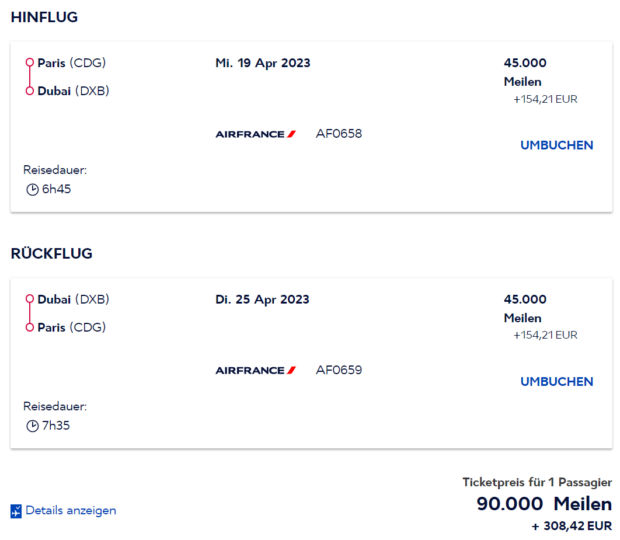Click the outbound flight route icon

[29, 77]
